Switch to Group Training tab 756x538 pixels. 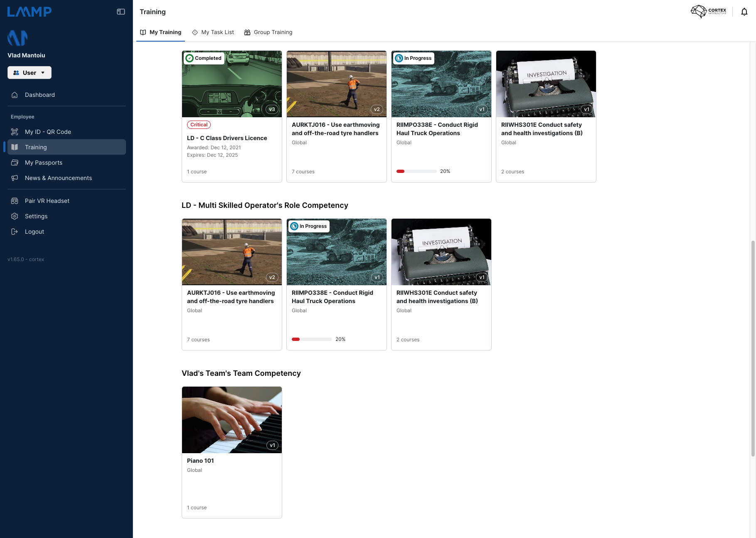pyautogui.click(x=268, y=32)
